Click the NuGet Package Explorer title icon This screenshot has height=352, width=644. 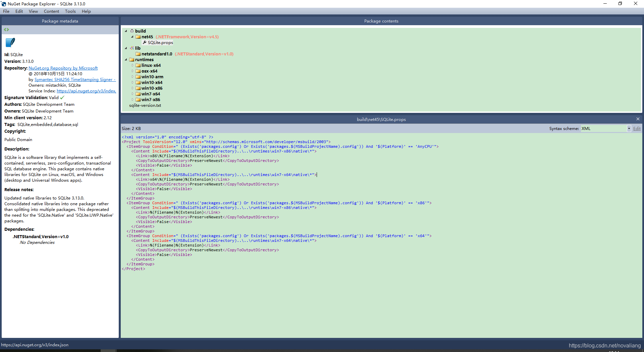coord(4,4)
